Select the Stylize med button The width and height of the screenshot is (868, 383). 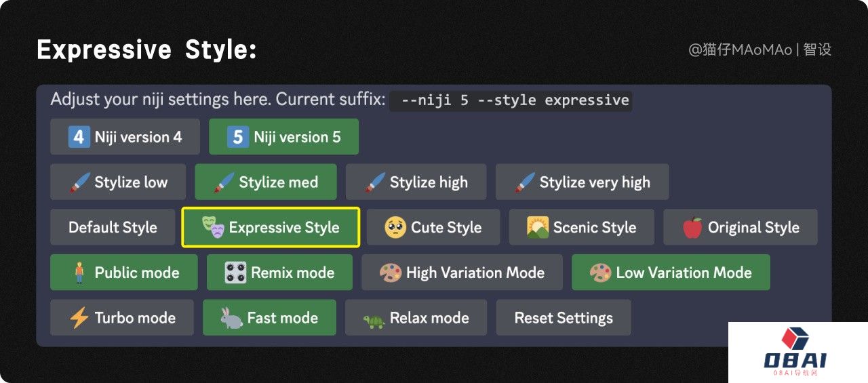(x=265, y=182)
